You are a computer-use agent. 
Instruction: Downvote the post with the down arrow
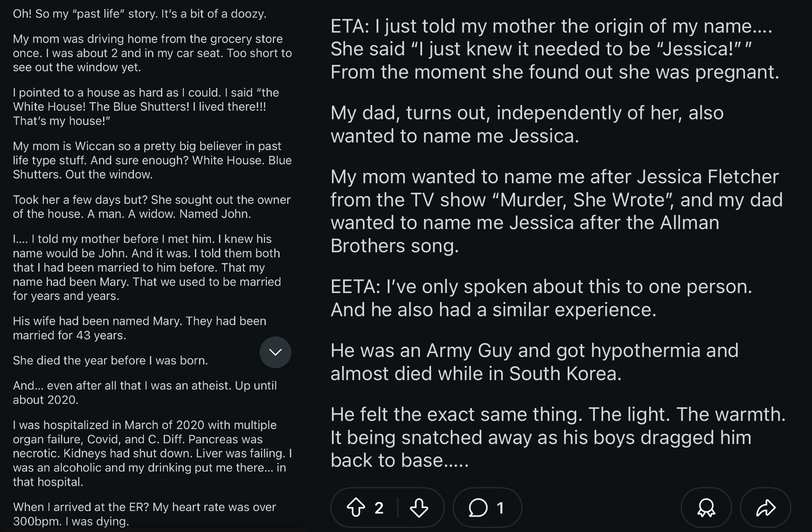[x=419, y=508]
